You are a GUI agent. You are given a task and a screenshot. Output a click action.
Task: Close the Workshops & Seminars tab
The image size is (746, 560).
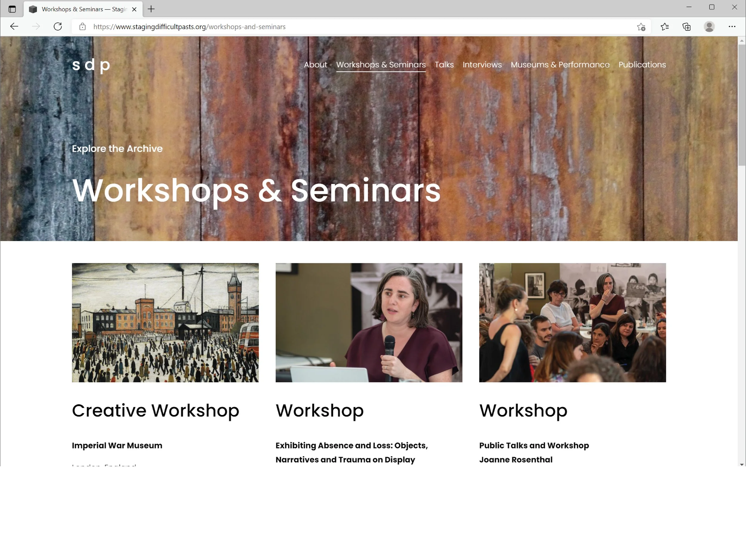tap(134, 10)
